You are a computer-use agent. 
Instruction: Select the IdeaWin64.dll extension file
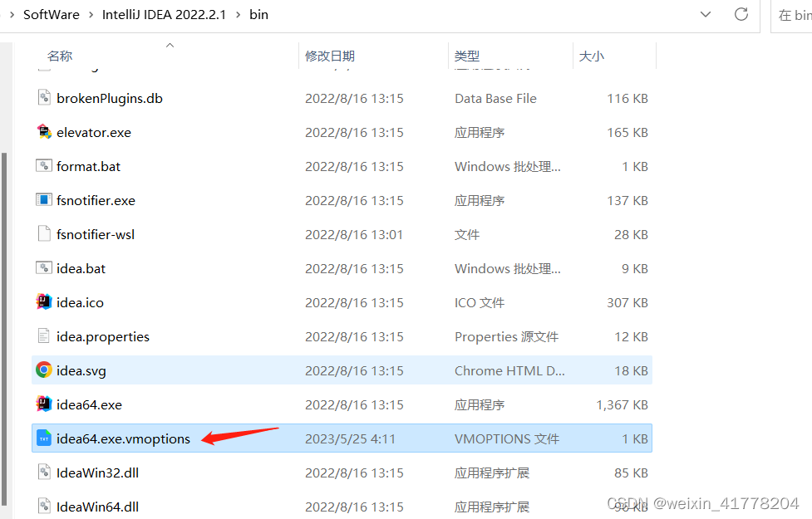[99, 507]
